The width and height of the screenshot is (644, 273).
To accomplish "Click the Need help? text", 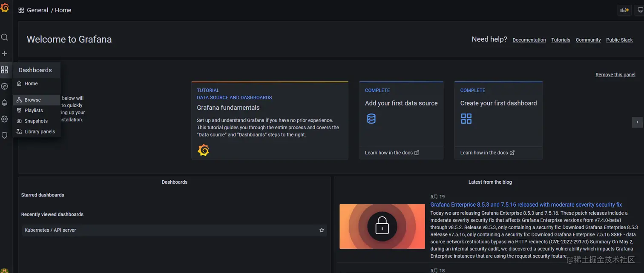I will [489, 39].
